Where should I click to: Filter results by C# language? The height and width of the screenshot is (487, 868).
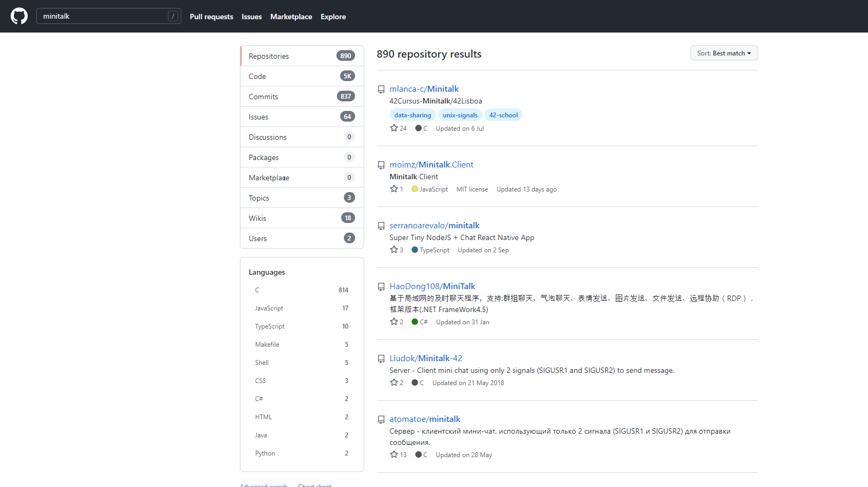point(302,398)
